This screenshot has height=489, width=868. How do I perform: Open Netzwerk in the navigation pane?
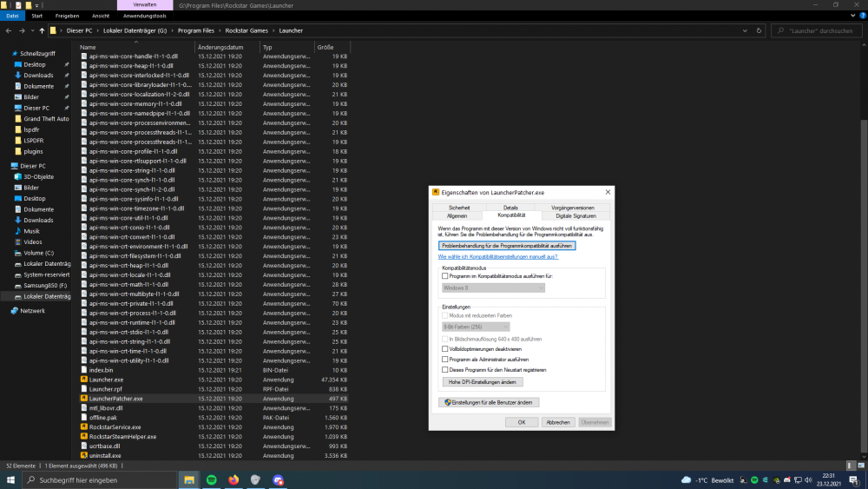[33, 311]
